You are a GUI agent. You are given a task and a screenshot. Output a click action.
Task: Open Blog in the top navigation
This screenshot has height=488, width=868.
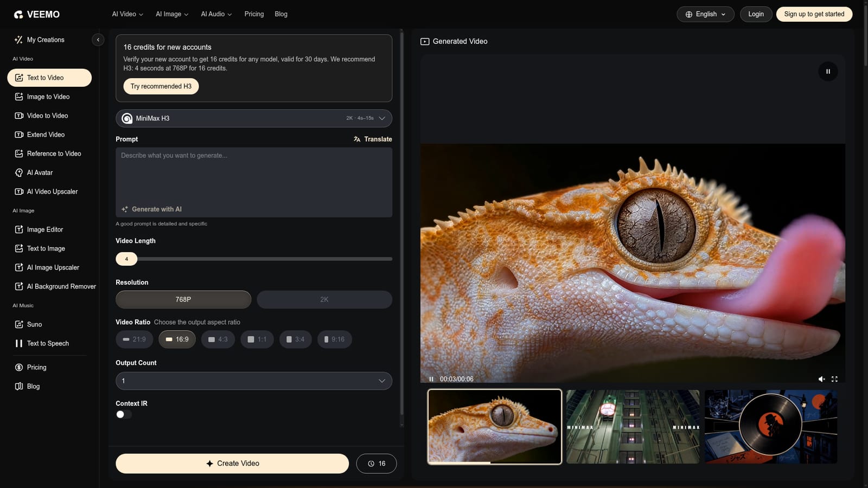pos(281,14)
